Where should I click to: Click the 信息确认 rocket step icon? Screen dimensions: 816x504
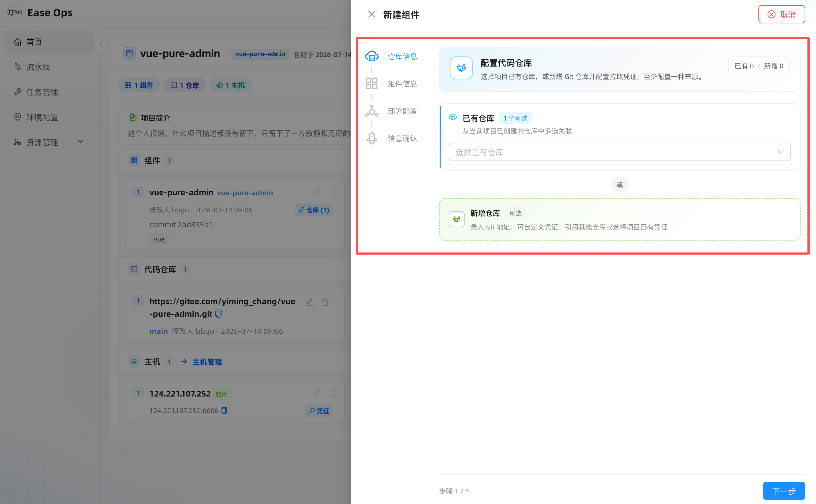click(x=371, y=138)
